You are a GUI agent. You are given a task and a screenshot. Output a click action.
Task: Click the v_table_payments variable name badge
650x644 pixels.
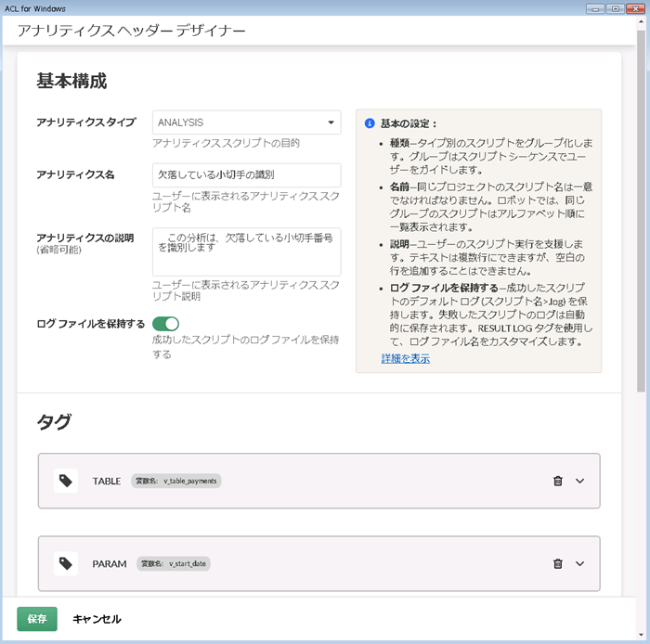176,481
